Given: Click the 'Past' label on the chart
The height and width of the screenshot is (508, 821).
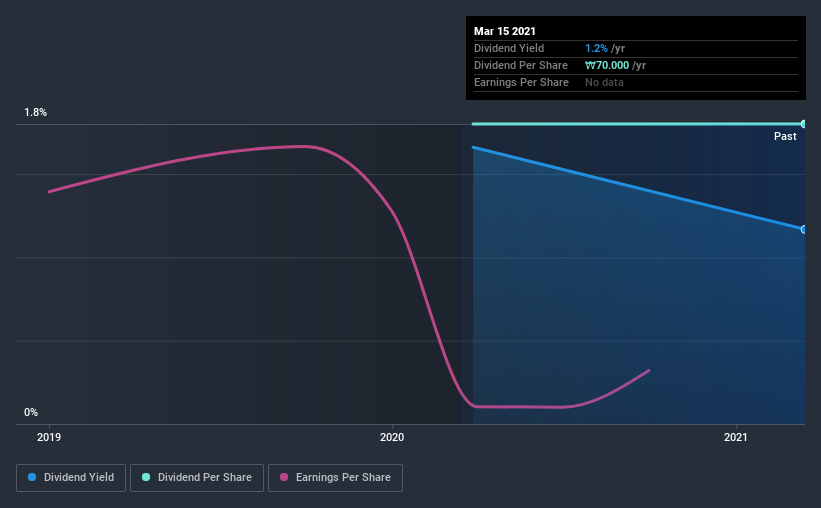Looking at the screenshot, I should pos(785,136).
